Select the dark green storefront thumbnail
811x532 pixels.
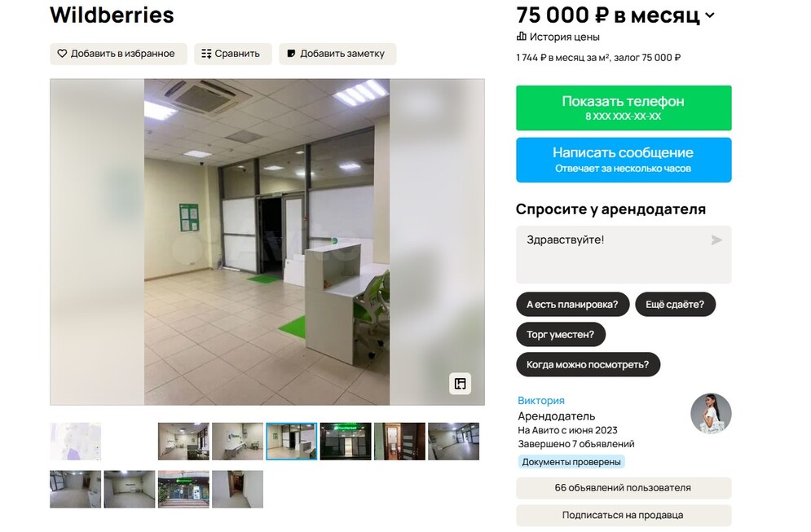(346, 442)
